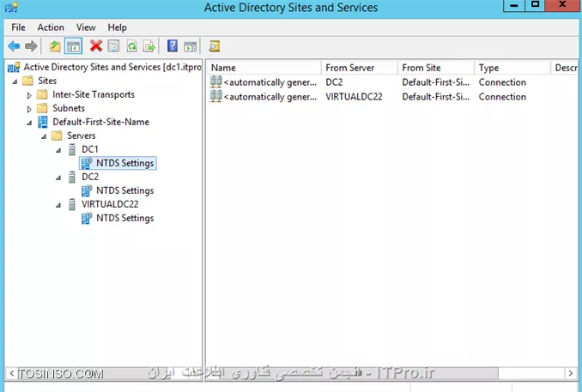582x392 pixels.
Task: Collapse the Default-First-Site-Name node
Action: (29, 123)
